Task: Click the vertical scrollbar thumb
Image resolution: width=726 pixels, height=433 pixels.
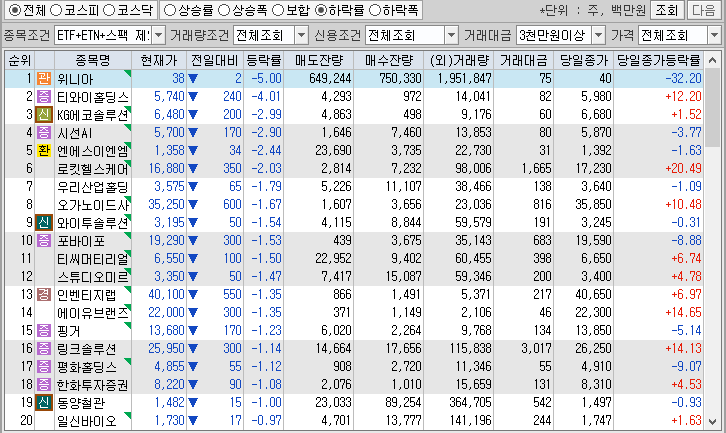Action: pos(713,107)
